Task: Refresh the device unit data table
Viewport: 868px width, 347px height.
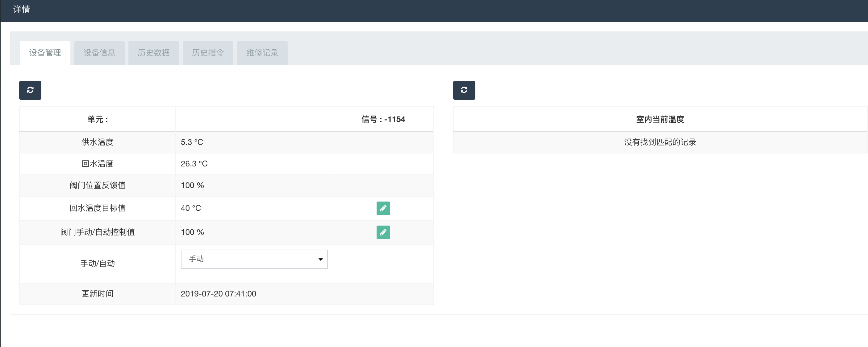Action: tap(30, 90)
